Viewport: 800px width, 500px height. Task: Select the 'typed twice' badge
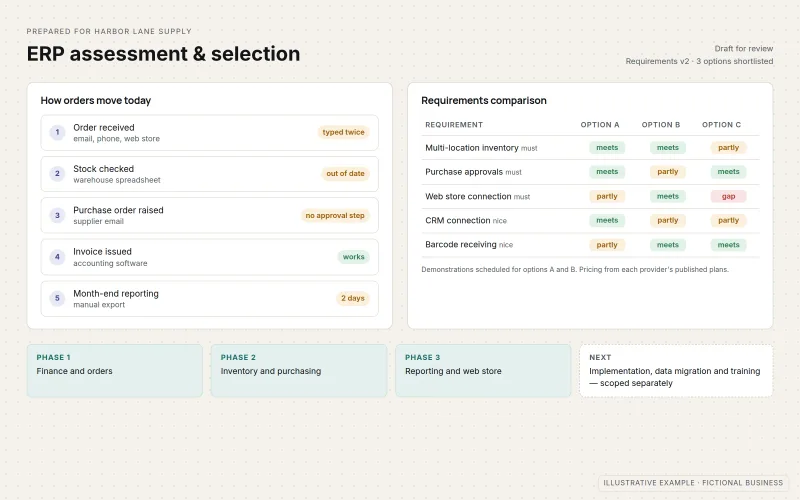[343, 132]
